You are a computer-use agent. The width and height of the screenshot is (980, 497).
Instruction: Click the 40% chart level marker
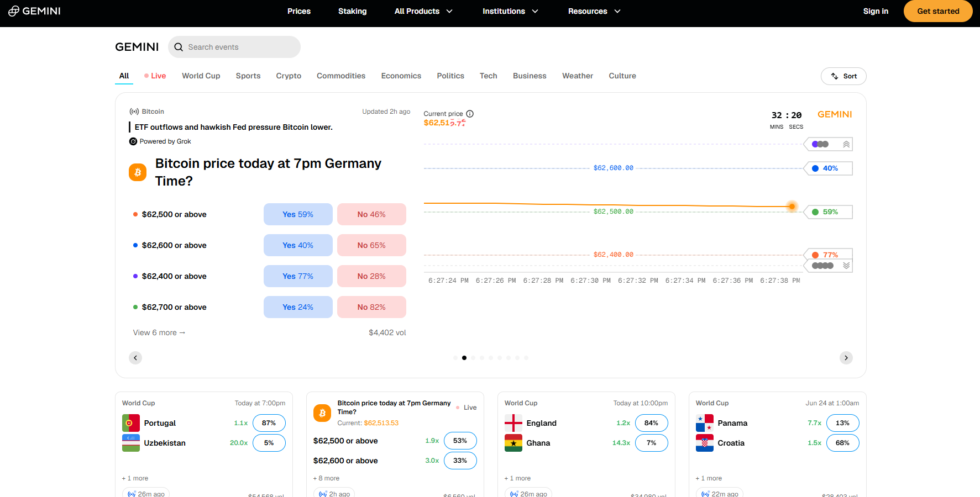click(828, 168)
